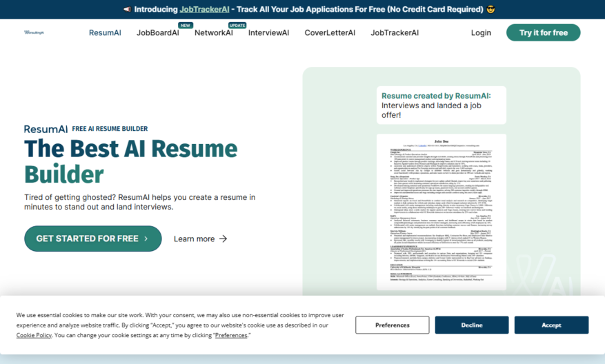Click the Get Started For Free button
The image size is (605, 364).
[93, 239]
